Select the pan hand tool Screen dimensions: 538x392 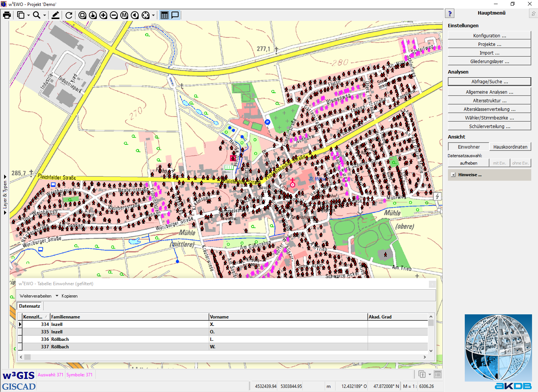(x=93, y=15)
